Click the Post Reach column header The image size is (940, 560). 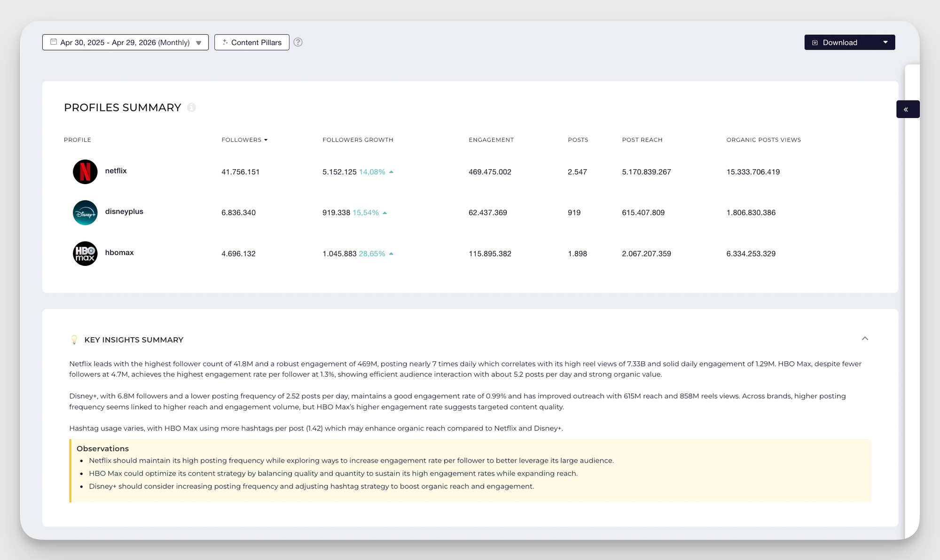pos(642,140)
